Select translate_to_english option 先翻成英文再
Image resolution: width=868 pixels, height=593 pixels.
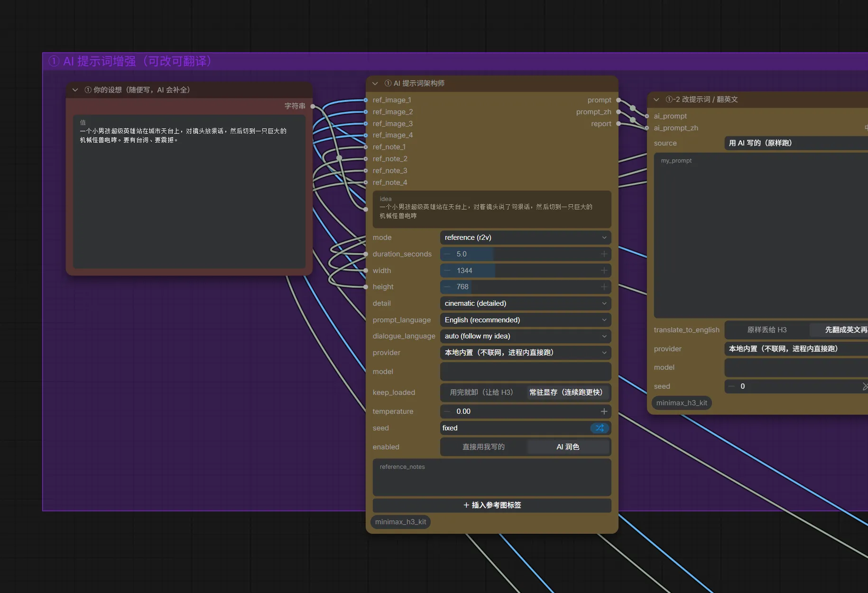(839, 330)
